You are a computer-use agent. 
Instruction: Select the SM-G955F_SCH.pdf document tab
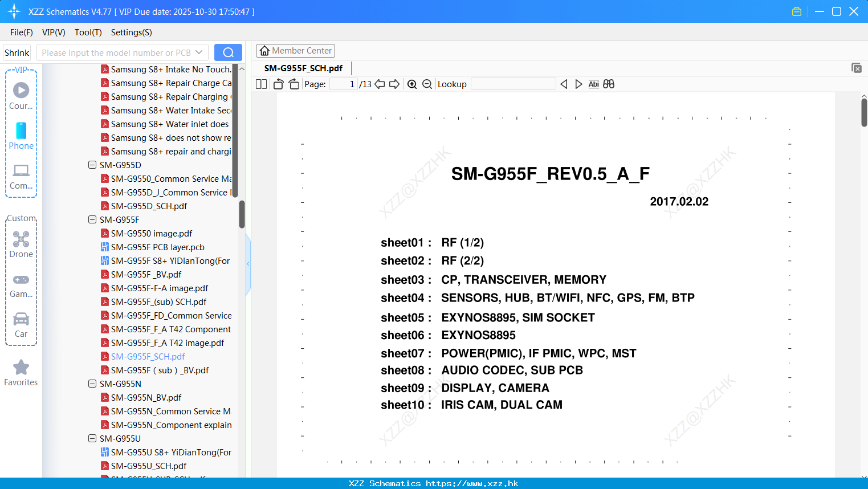click(303, 68)
